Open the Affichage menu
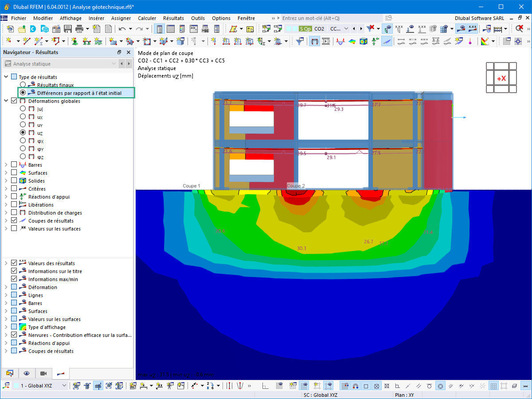 point(71,18)
